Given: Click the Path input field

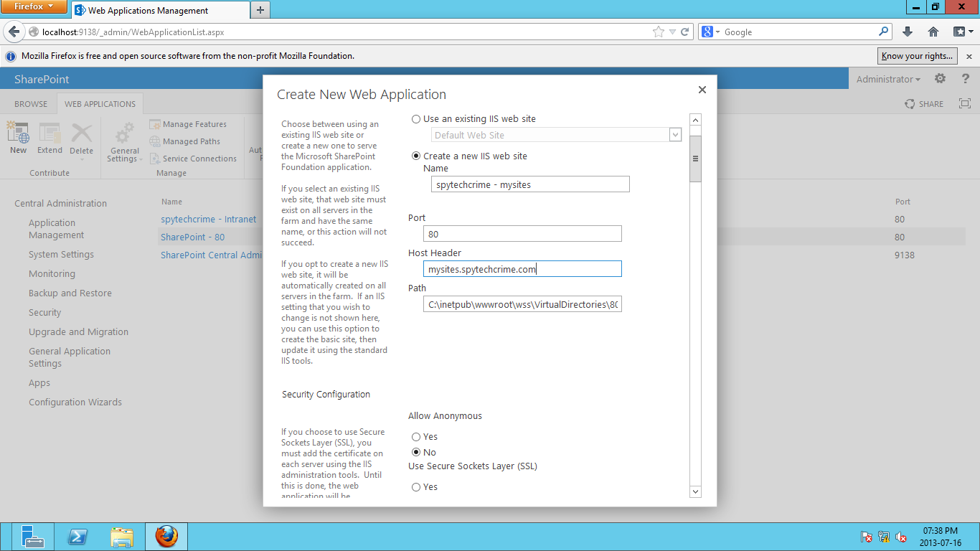Looking at the screenshot, I should (522, 304).
